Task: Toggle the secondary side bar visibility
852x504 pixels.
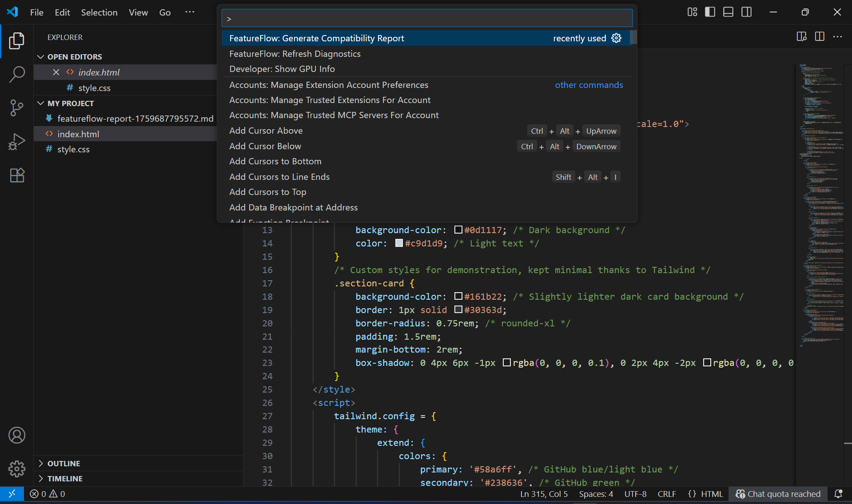Action: click(x=746, y=12)
